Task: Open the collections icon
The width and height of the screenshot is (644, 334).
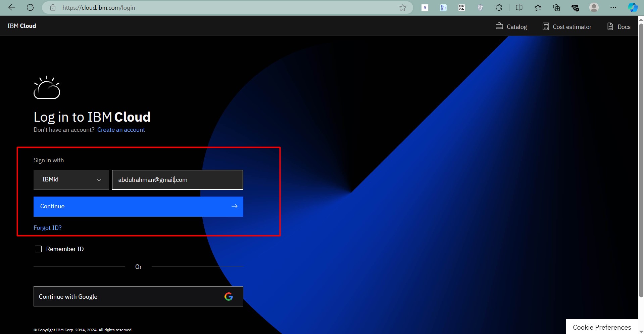Action: pyautogui.click(x=556, y=8)
